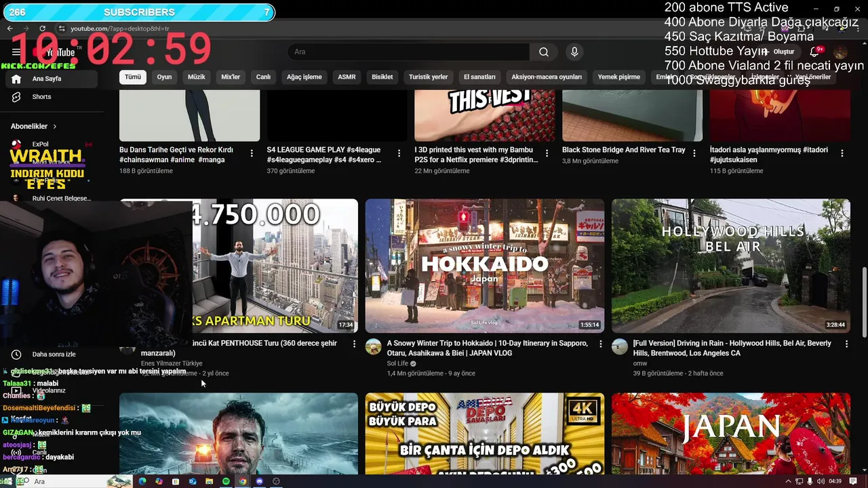Select the Bisiklet filter chip
Screen dimensions: 868x488
click(382, 77)
